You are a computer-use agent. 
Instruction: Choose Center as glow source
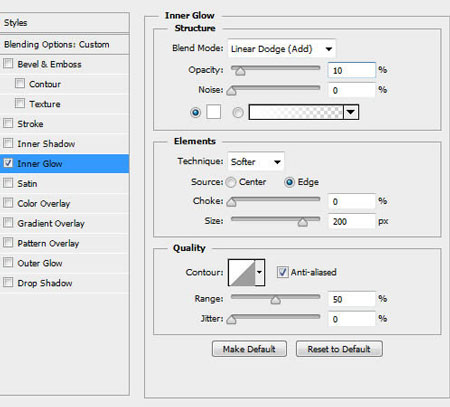click(231, 182)
